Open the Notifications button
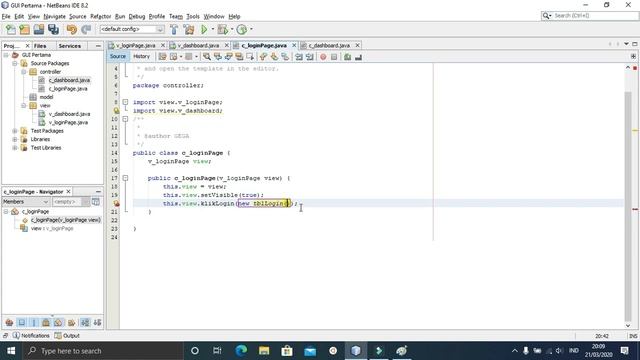Image resolution: width=640 pixels, height=360 pixels. point(31,336)
